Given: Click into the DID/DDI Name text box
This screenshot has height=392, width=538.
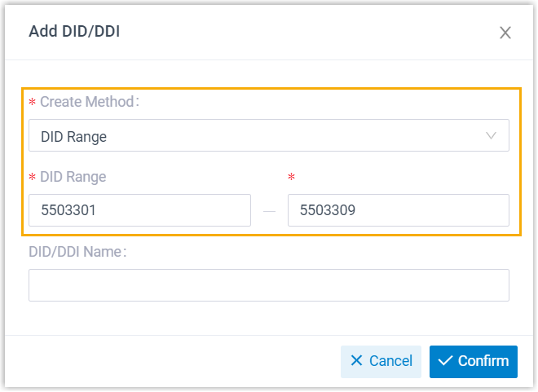Looking at the screenshot, I should pos(269,285).
